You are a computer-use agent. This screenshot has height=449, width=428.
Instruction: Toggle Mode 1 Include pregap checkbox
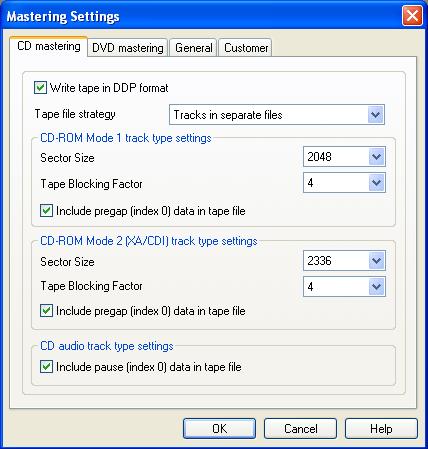pyautogui.click(x=46, y=211)
